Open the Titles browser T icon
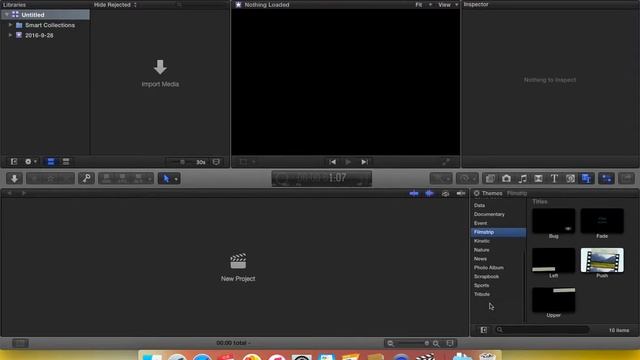This screenshot has width=640, height=360. coord(554,178)
